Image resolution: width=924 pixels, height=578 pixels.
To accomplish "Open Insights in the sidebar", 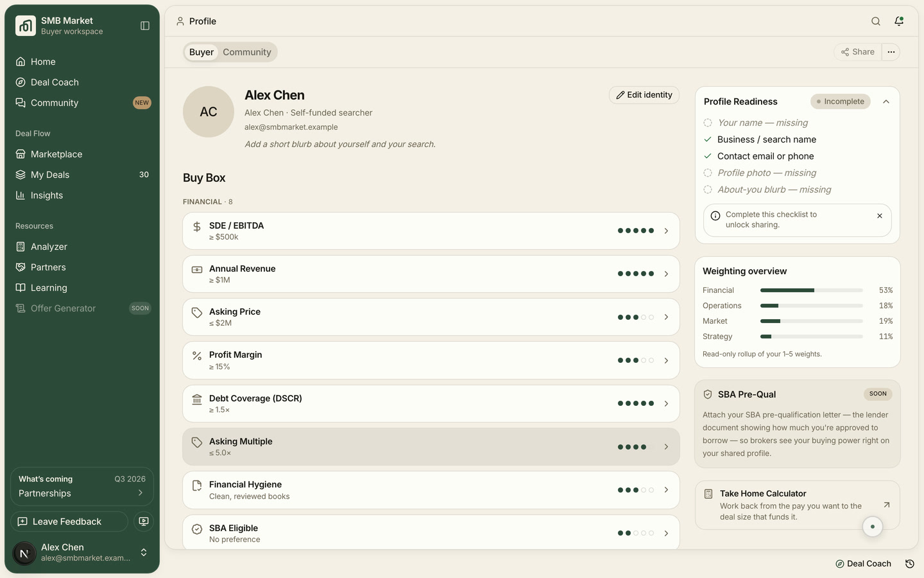I will pos(82,195).
